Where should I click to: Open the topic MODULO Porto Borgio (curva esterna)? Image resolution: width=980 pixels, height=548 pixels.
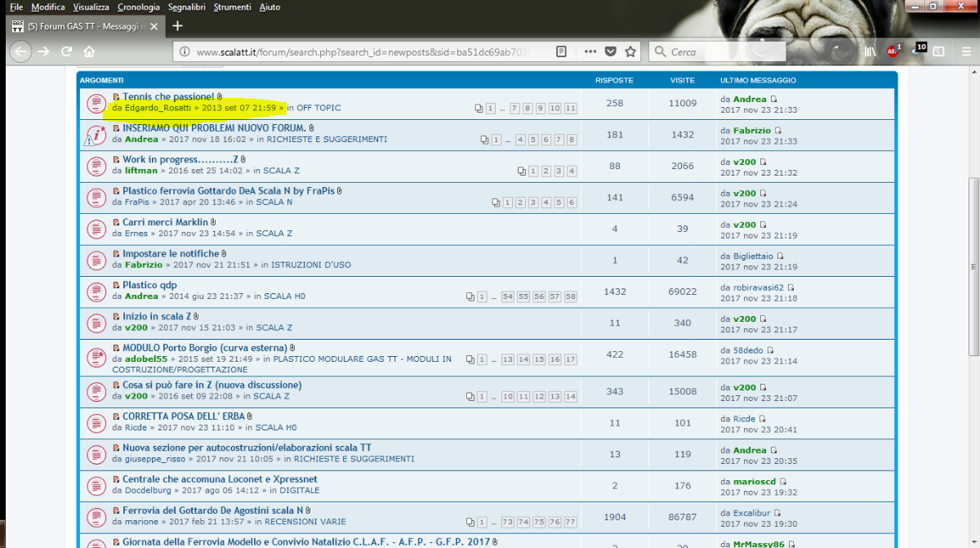pyautogui.click(x=206, y=348)
